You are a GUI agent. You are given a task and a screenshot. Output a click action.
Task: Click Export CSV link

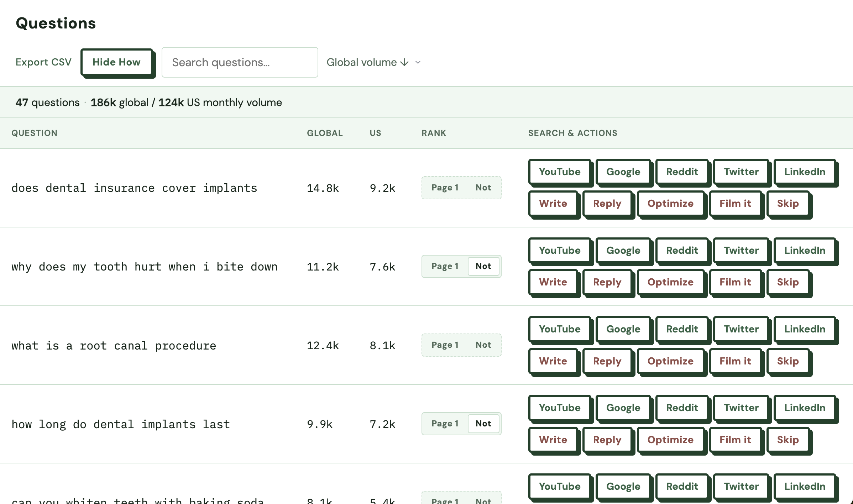click(x=43, y=62)
